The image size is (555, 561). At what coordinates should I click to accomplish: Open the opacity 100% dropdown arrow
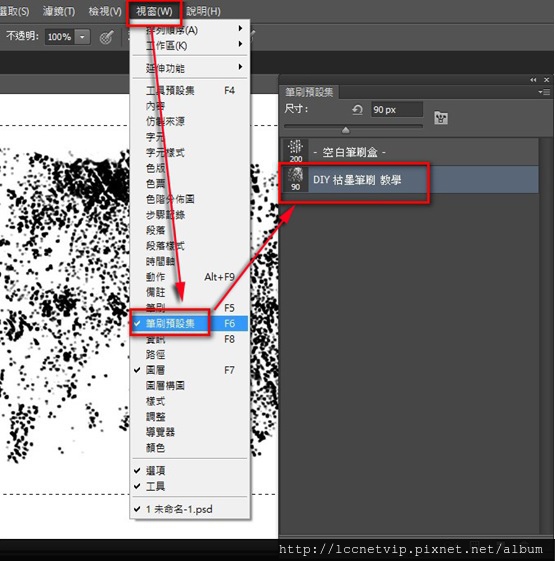82,37
